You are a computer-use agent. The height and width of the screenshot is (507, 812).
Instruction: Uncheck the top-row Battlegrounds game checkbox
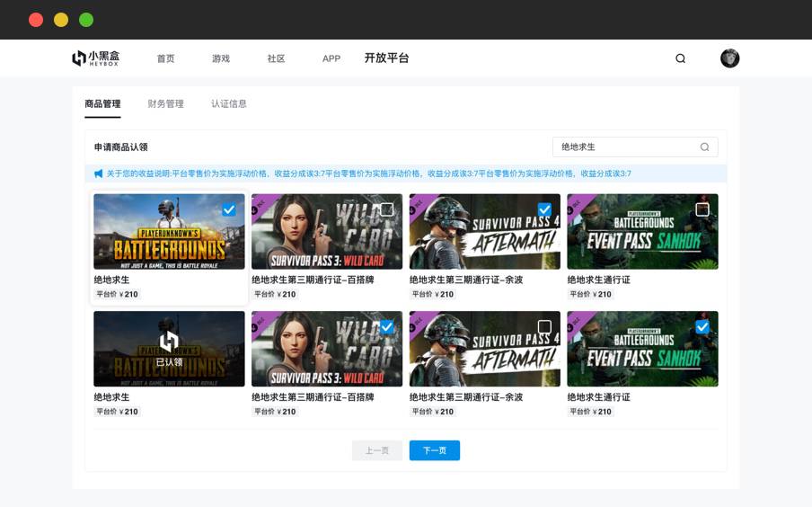(x=229, y=209)
